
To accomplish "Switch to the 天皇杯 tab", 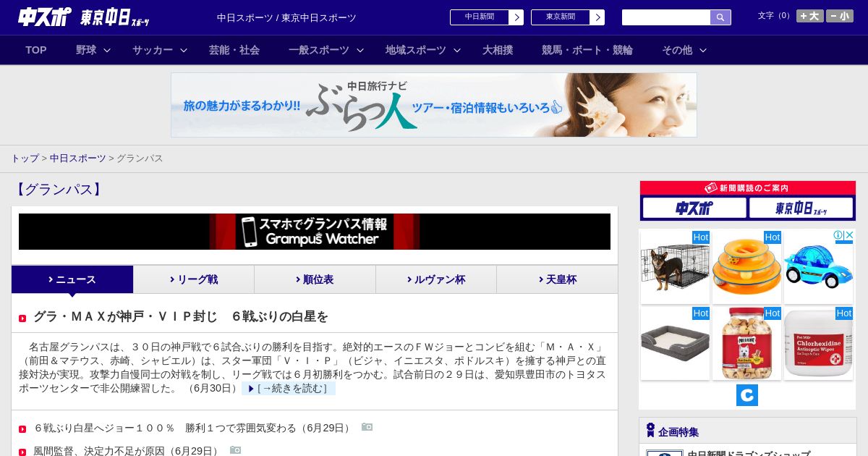I will 557,279.
